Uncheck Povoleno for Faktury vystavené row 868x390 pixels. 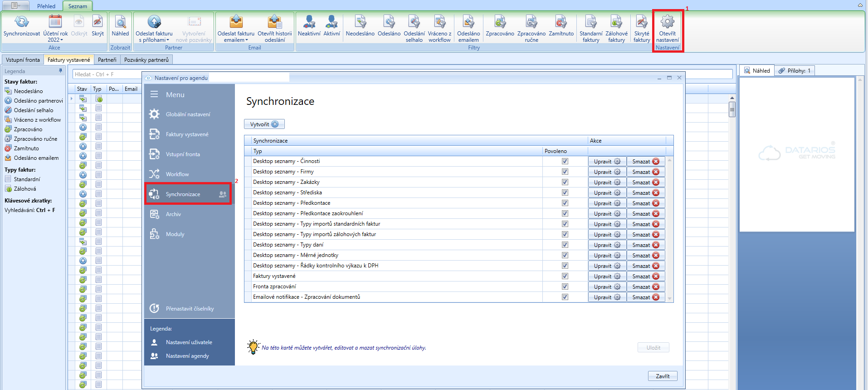click(x=565, y=276)
